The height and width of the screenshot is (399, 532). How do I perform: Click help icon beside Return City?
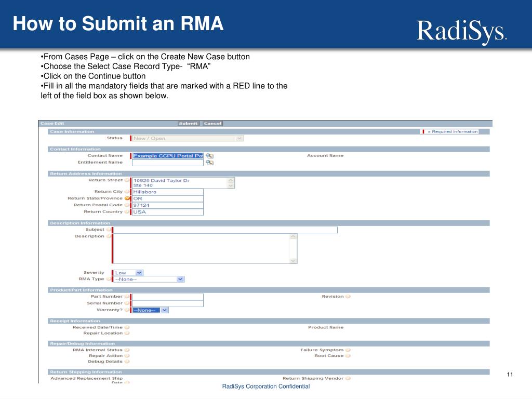click(127, 192)
